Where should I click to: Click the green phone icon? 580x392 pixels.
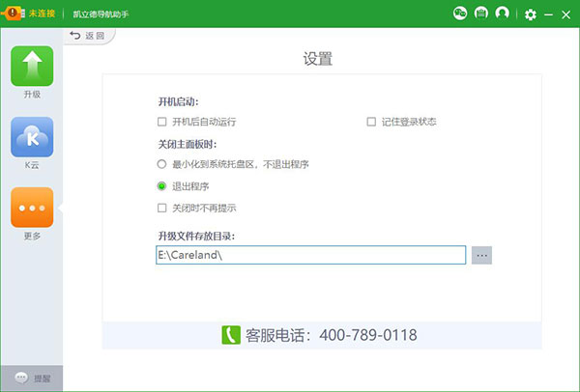coord(231,335)
